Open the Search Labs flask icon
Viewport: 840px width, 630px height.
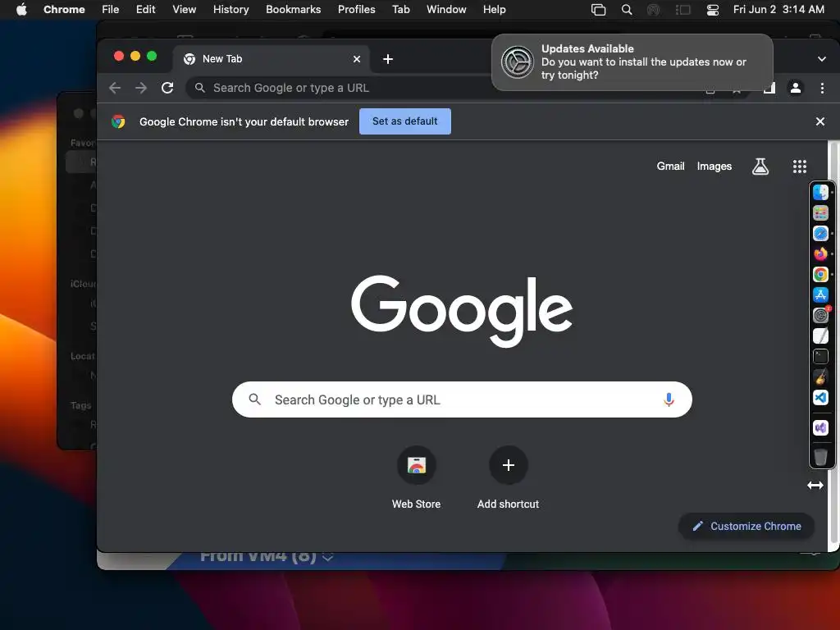point(760,167)
